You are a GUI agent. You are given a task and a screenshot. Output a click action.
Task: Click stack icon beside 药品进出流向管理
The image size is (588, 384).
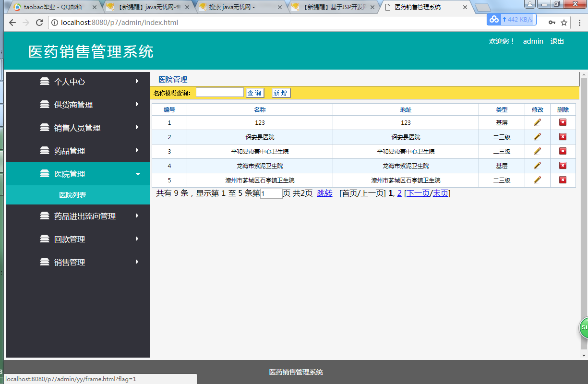[45, 216]
